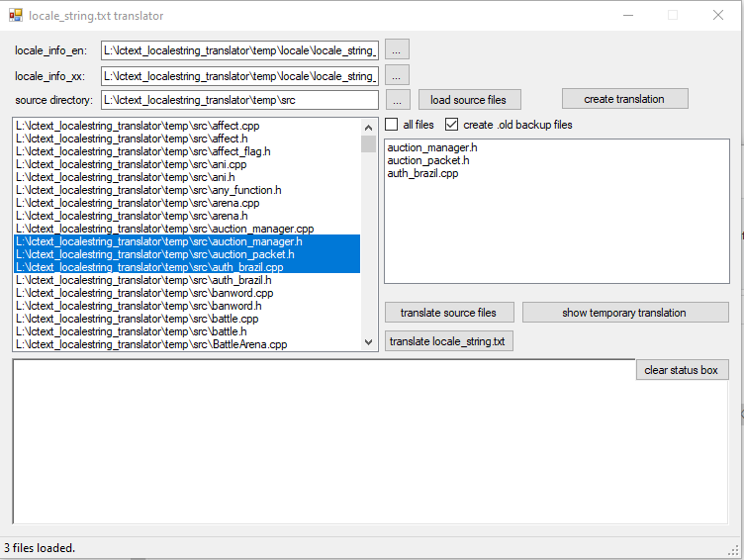Select affect_flag.h in the source list

[x=187, y=151]
